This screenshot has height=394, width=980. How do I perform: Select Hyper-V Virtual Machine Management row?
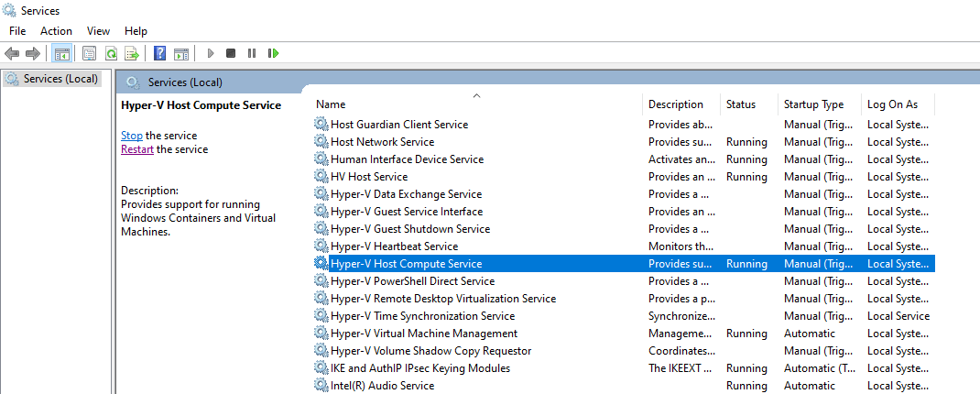click(x=624, y=334)
